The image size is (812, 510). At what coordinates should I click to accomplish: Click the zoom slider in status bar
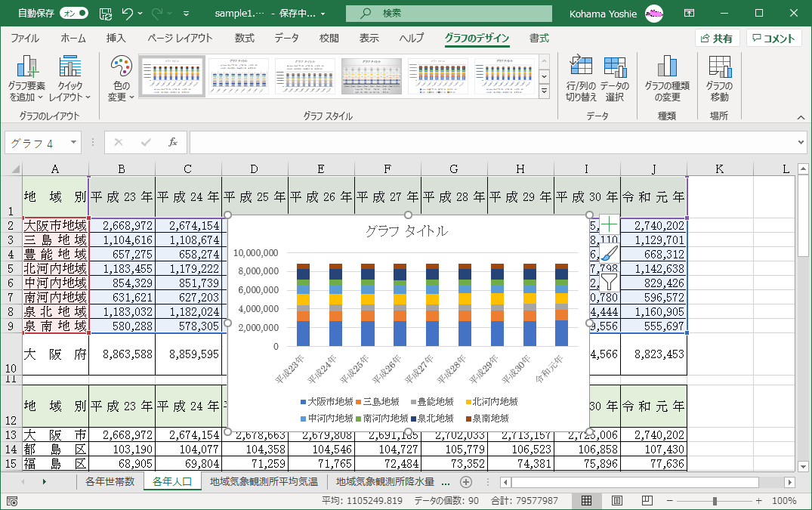[715, 501]
